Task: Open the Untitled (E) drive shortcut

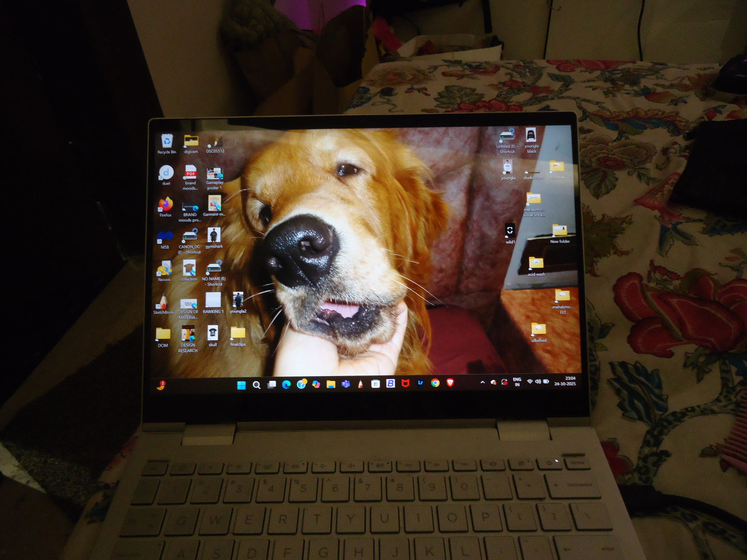Action: [x=507, y=142]
